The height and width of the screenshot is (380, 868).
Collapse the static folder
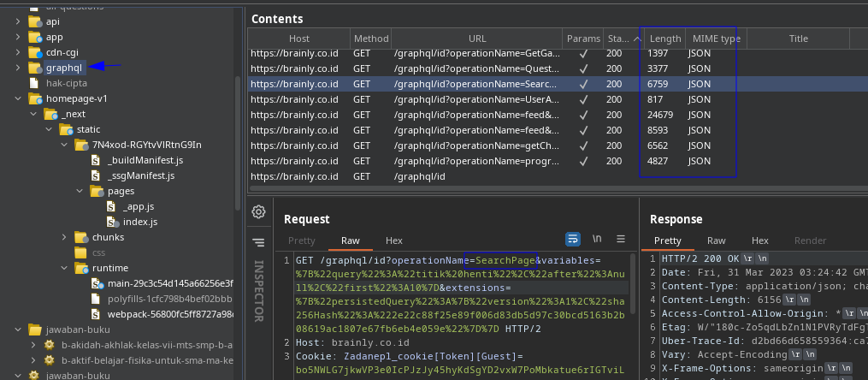49,129
